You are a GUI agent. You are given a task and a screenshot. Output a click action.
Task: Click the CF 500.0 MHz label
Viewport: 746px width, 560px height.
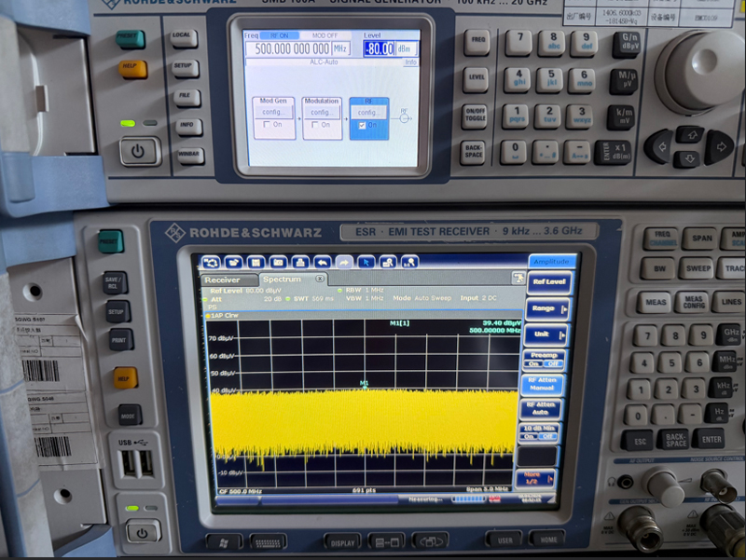(x=241, y=491)
